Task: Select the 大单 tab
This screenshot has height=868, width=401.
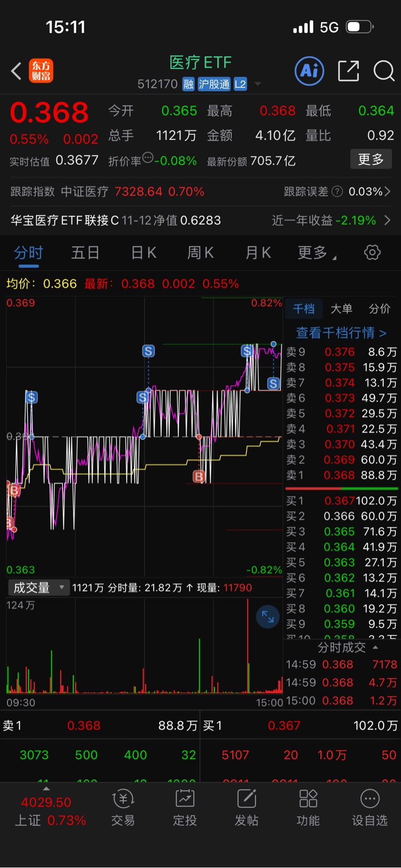Action: [341, 309]
